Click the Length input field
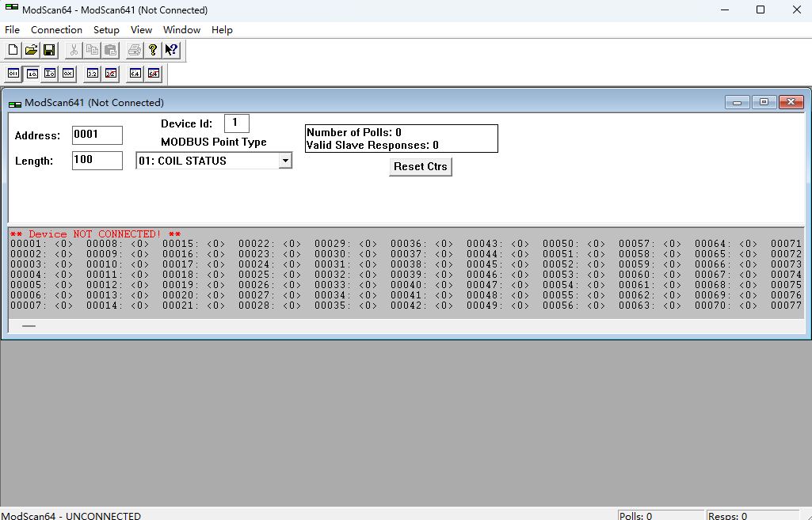 point(97,161)
